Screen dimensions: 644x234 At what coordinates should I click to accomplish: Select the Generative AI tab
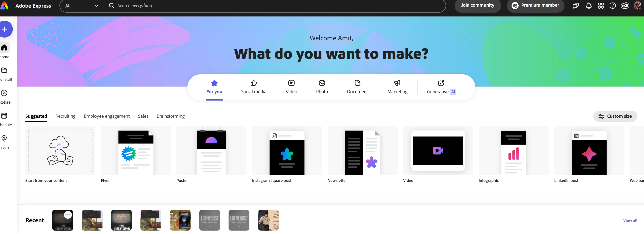tap(441, 87)
